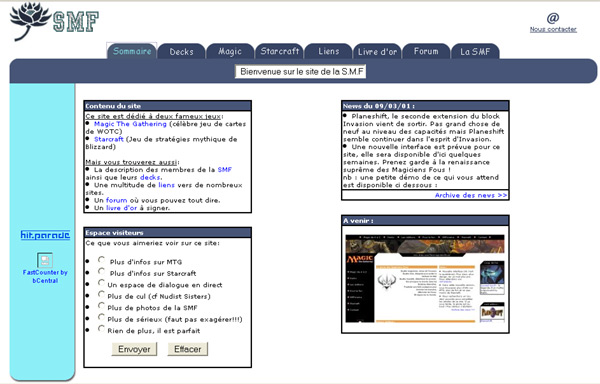This screenshot has width=600, height=384.
Task: Choose 'Un espace de dialogue en direct'
Action: (101, 283)
